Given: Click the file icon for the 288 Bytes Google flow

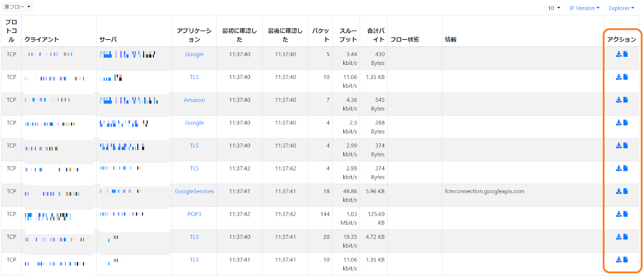Looking at the screenshot, I should click(x=625, y=122).
